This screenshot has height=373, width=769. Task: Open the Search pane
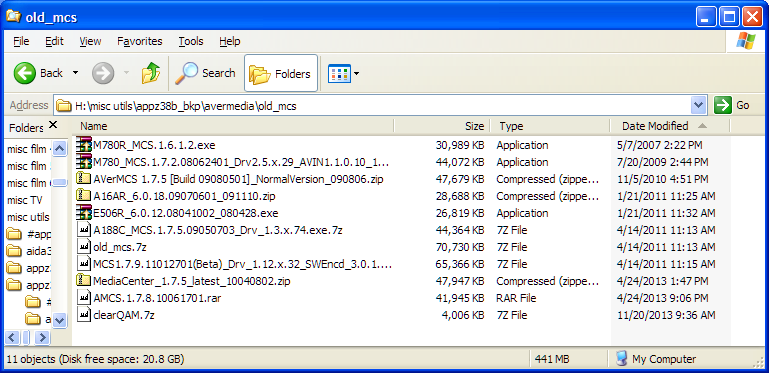click(x=205, y=74)
